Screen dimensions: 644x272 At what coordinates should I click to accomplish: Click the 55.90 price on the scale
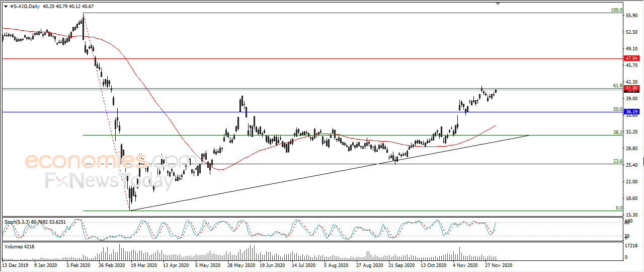pyautogui.click(x=631, y=16)
